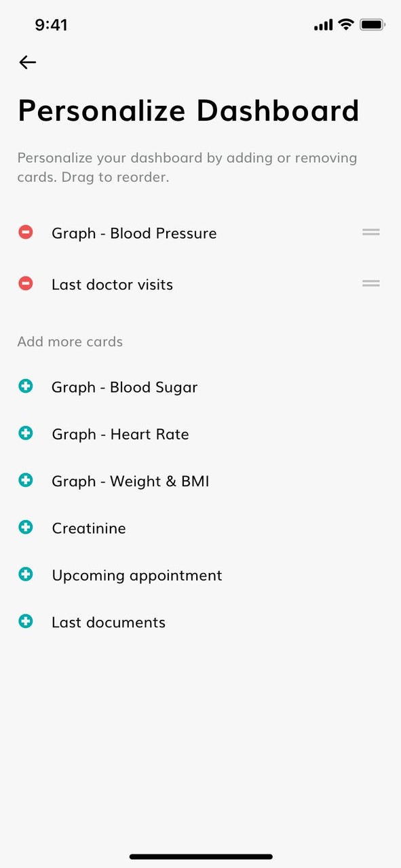
Task: Tap the Graph - Heart Rate text label
Action: coord(120,433)
